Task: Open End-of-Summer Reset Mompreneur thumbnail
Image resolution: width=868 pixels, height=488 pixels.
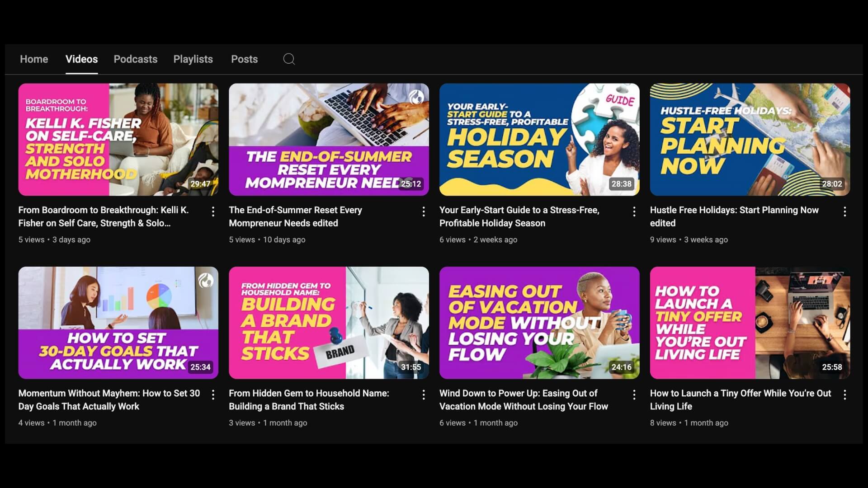Action: [x=329, y=139]
